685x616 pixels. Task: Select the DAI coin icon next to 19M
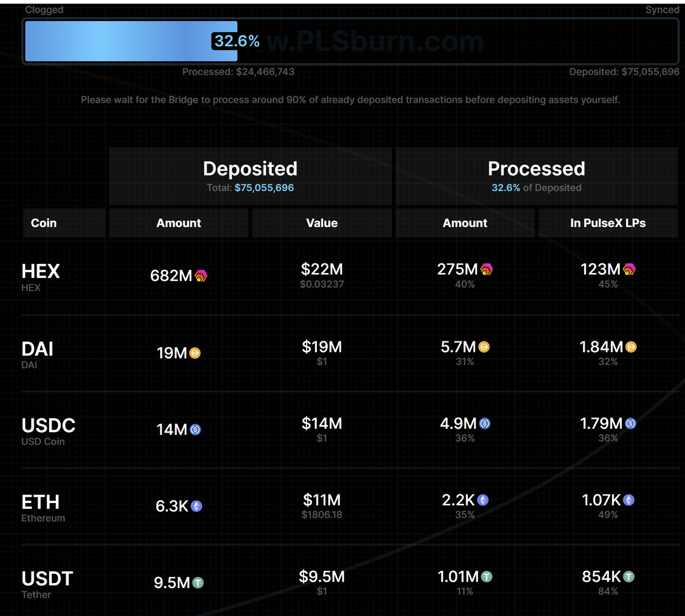194,353
